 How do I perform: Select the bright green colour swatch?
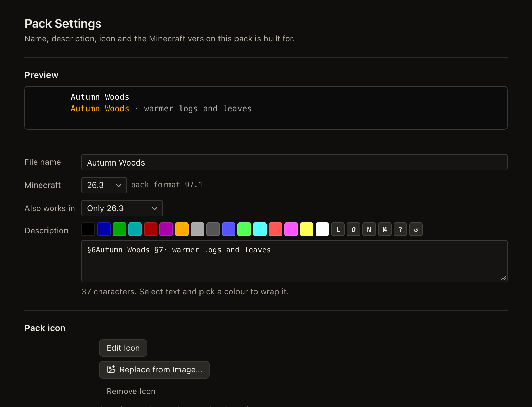[x=244, y=229]
